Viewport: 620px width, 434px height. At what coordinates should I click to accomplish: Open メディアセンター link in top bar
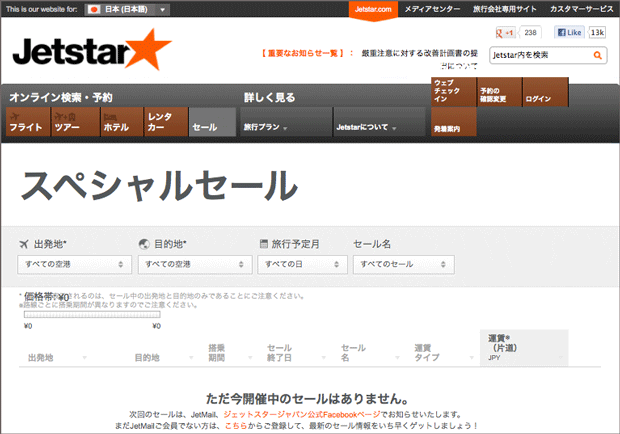click(432, 9)
